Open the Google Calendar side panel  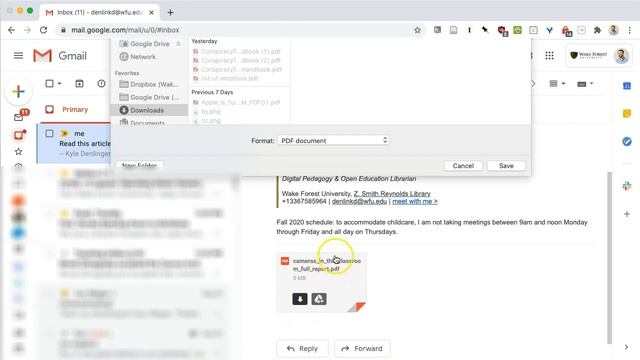click(x=627, y=86)
